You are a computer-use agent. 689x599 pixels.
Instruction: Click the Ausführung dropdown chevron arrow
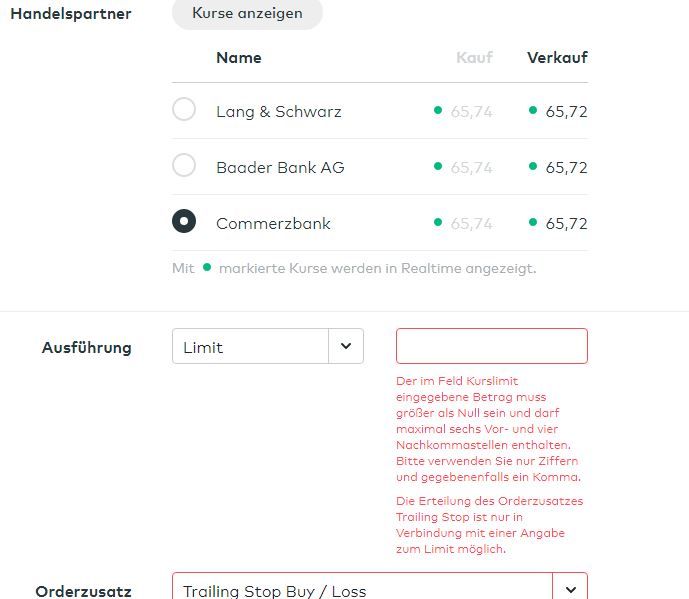click(x=346, y=347)
